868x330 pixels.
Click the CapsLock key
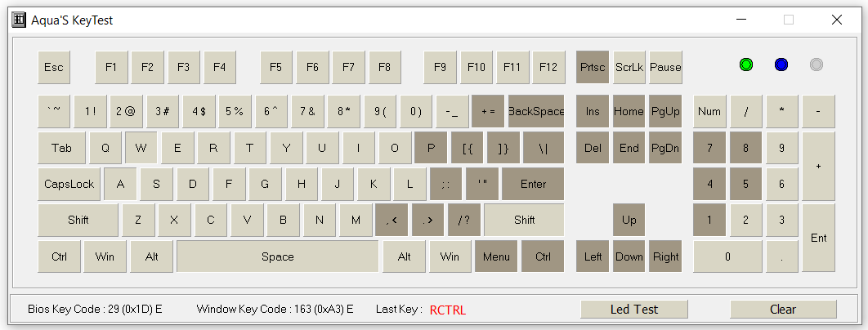69,184
